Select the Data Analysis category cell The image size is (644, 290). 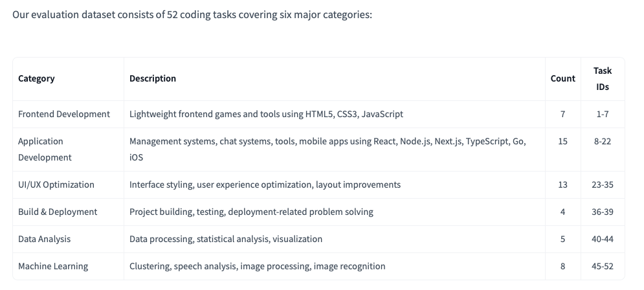[x=45, y=239]
